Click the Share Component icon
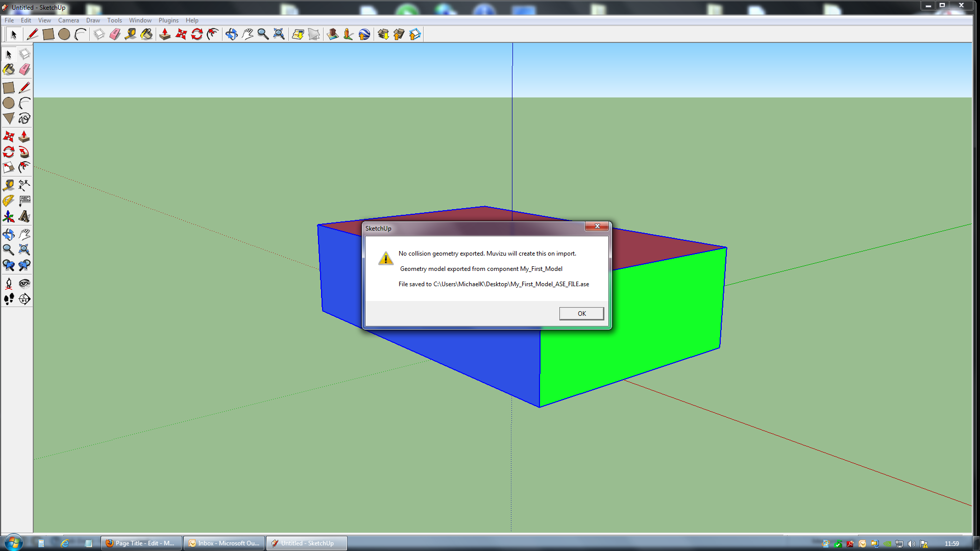This screenshot has width=980, height=551. pyautogui.click(x=415, y=34)
